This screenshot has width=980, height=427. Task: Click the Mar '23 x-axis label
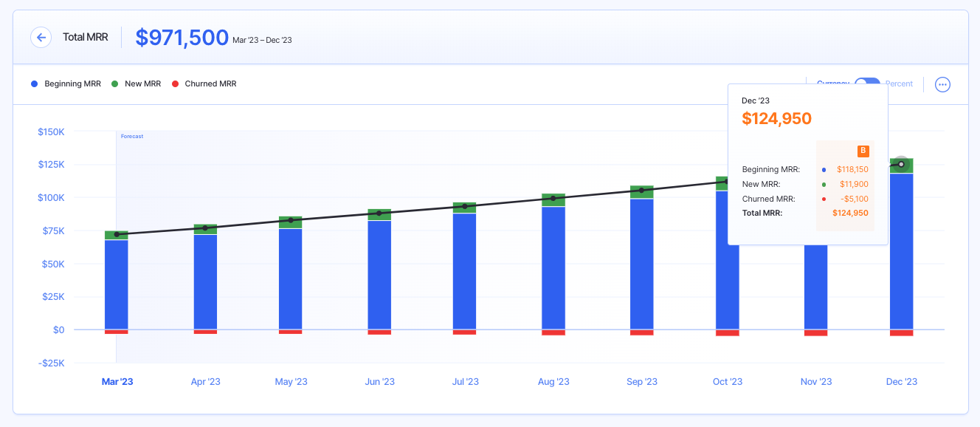[117, 382]
